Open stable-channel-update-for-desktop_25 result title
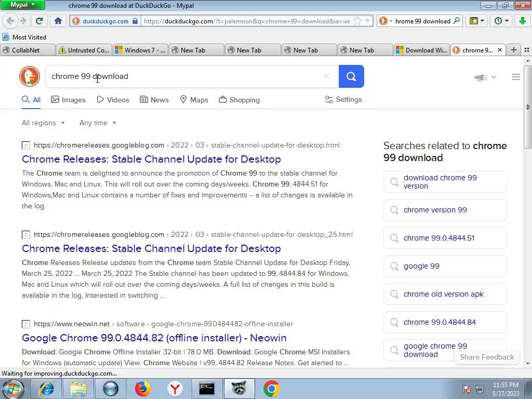The height and width of the screenshot is (399, 532). [151, 248]
